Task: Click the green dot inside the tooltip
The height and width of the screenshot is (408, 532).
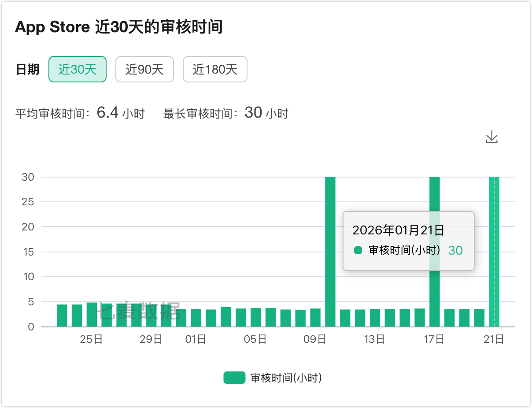Action: click(x=358, y=250)
